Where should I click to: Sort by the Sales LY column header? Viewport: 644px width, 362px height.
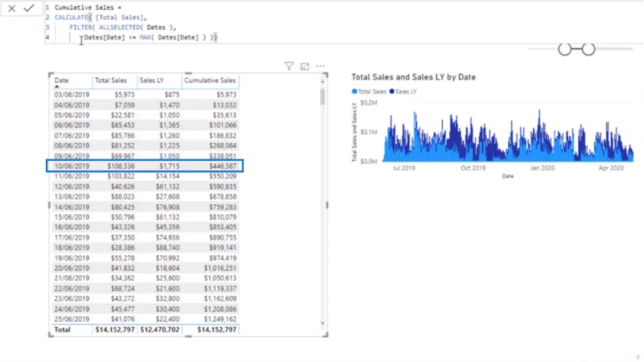[x=151, y=80]
